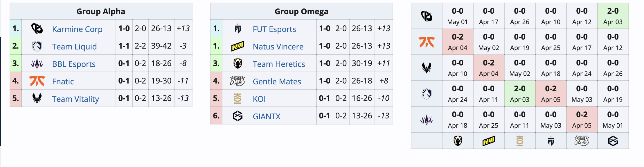Open the Karmine Corp team link
644x167 pixels.
(x=77, y=29)
